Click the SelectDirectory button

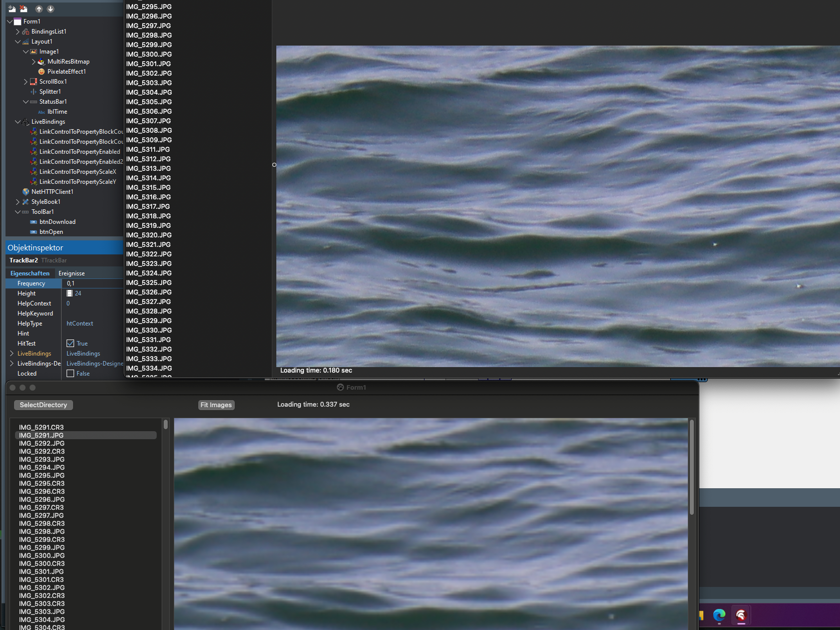click(43, 405)
